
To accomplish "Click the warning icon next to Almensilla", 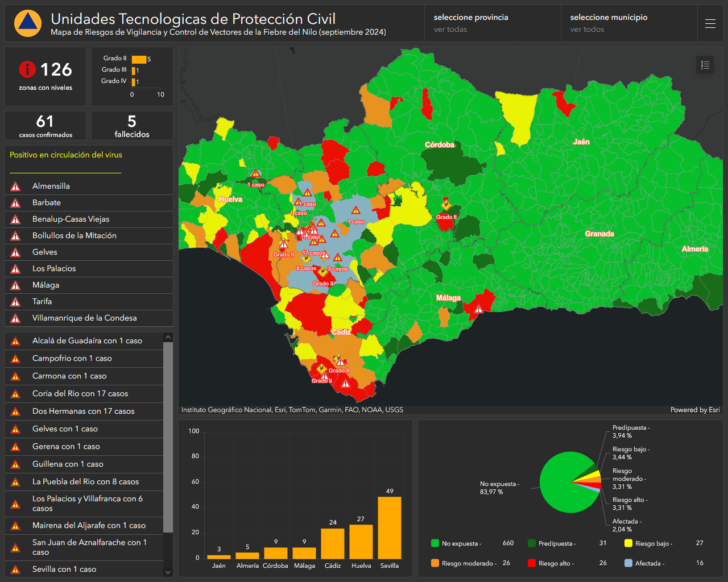I will point(16,186).
